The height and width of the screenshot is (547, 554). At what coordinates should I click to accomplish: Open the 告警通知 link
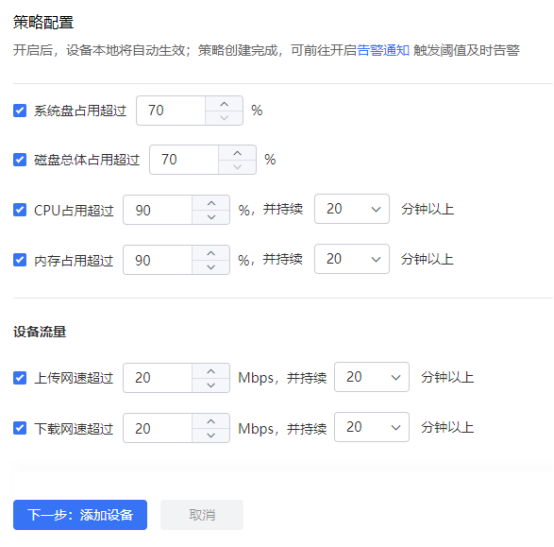[383, 50]
